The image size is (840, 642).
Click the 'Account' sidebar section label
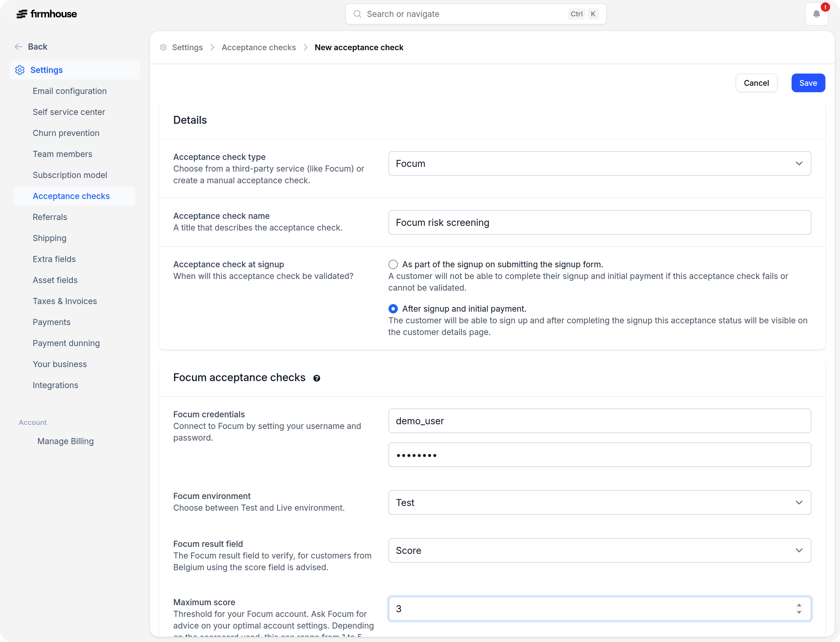pyautogui.click(x=33, y=422)
